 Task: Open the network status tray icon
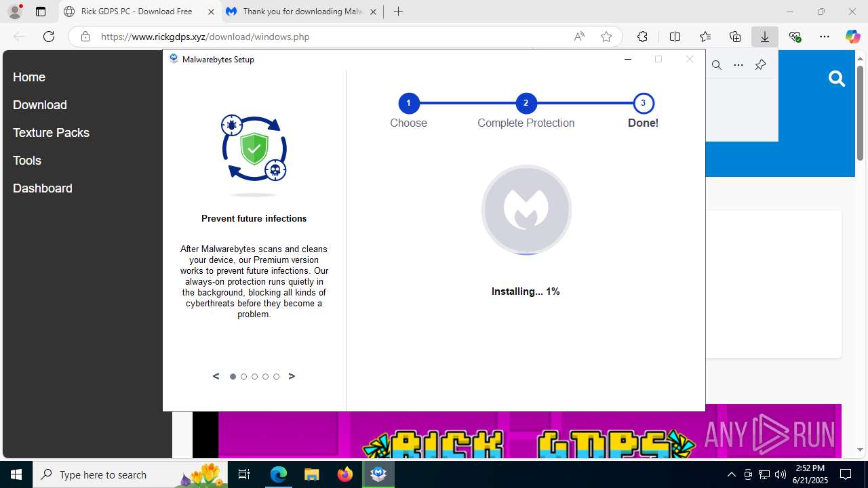click(764, 474)
